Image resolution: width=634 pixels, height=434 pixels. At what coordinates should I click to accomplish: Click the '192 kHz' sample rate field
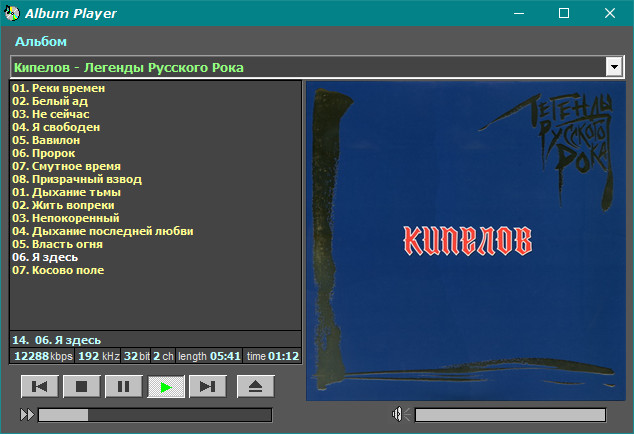click(x=98, y=356)
